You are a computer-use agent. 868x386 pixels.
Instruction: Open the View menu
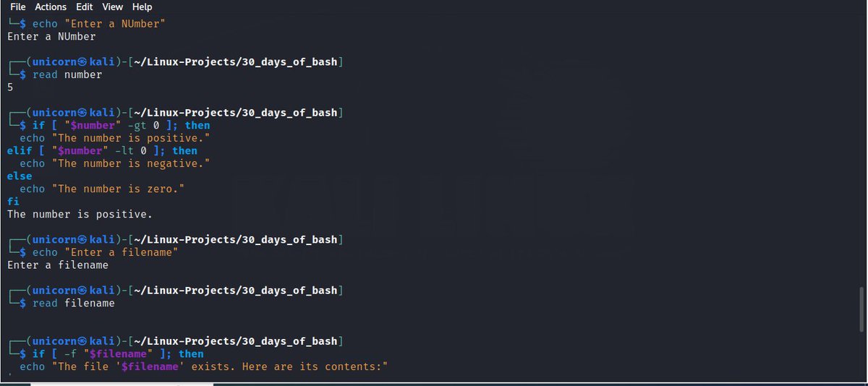coord(112,7)
